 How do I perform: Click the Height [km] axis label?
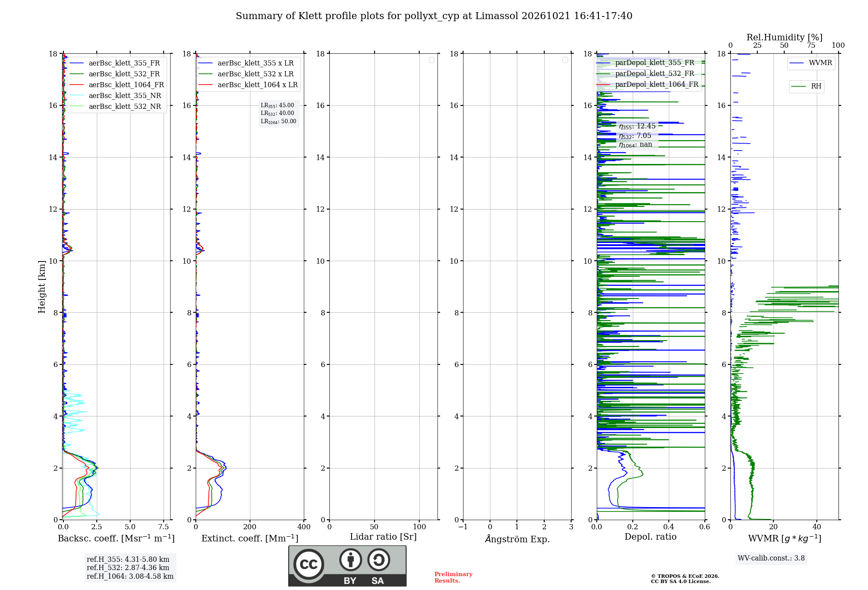[x=42, y=287]
